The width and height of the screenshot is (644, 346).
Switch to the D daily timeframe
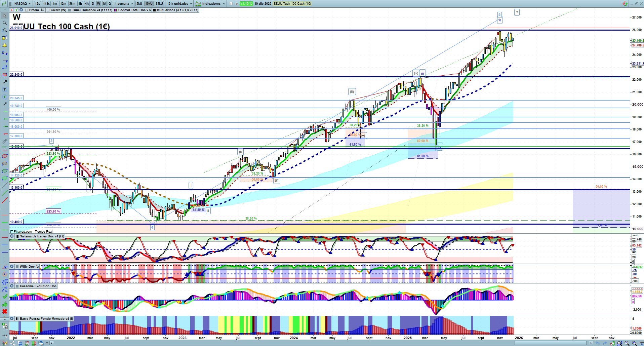pyautogui.click(x=93, y=4)
